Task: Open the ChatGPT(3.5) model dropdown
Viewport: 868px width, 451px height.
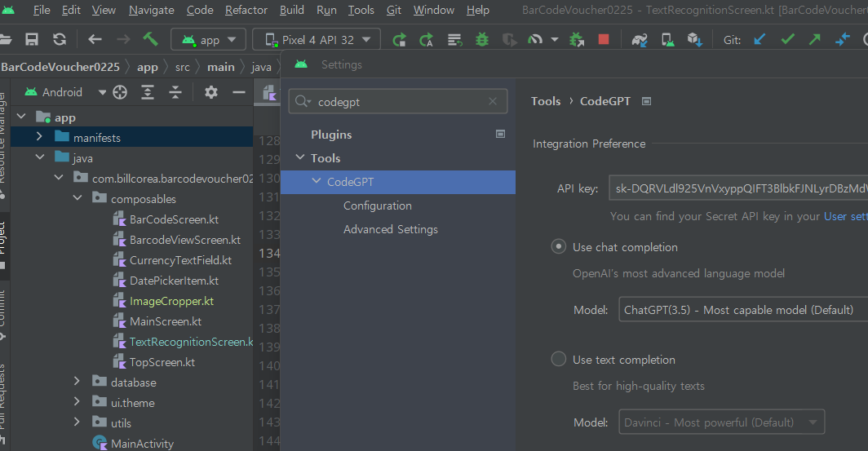Action: click(743, 310)
